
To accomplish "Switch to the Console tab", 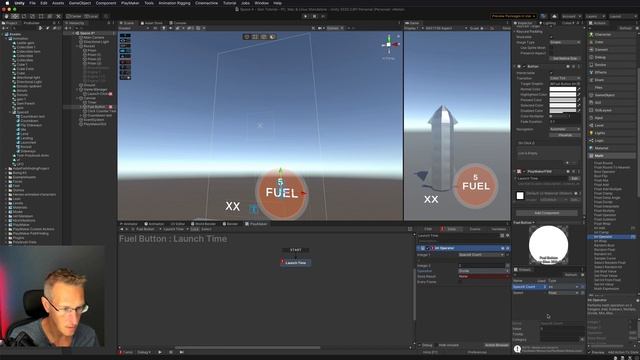I will [178, 23].
